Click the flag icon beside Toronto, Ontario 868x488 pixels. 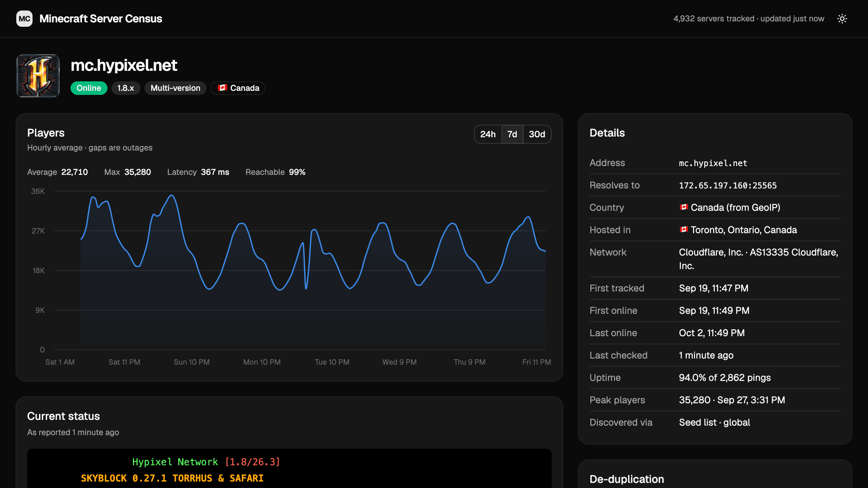pos(684,229)
